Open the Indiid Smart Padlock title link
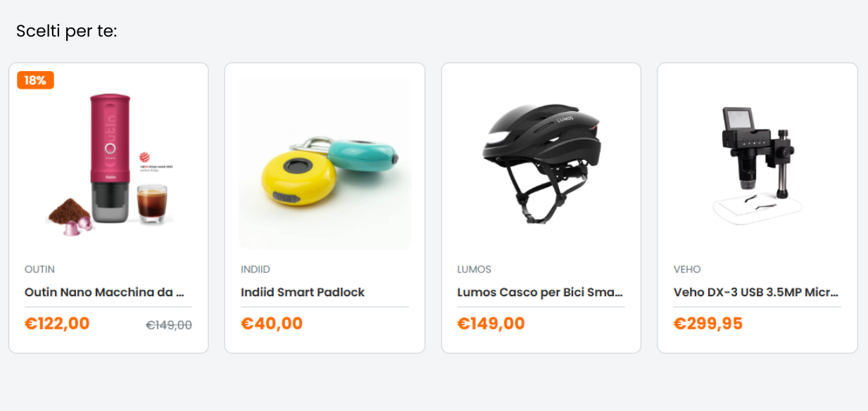The image size is (868, 411). coord(303,292)
